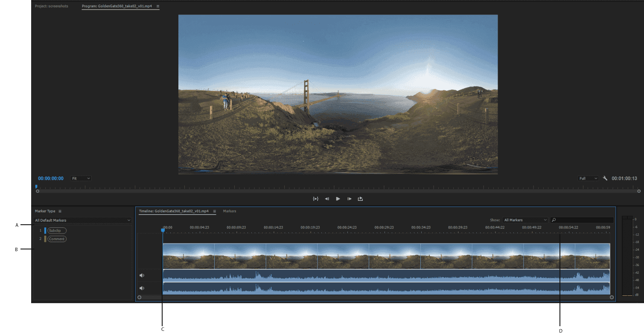The height and width of the screenshot is (336, 644).
Task: Switch to the Markers tab
Action: point(230,211)
